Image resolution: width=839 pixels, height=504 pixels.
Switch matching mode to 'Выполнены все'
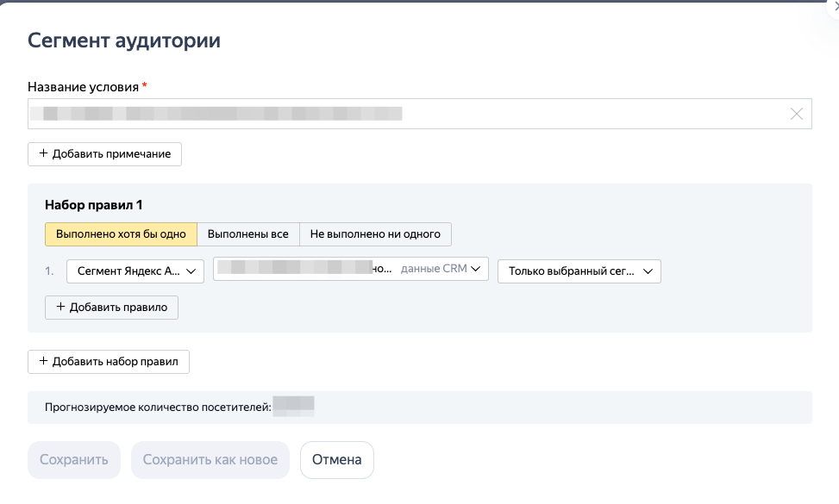[x=250, y=233]
